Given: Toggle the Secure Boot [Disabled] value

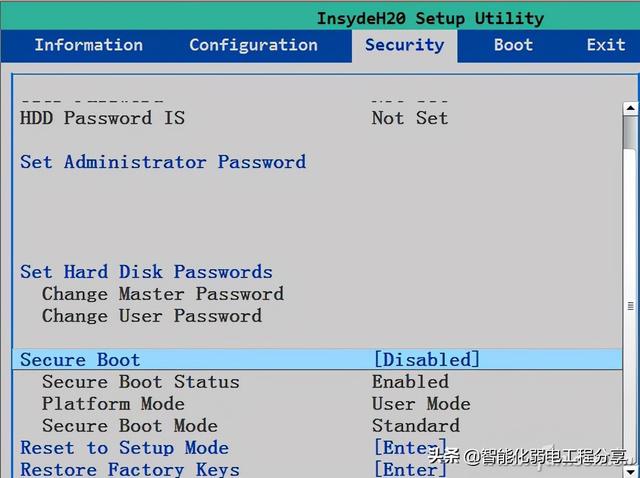Looking at the screenshot, I should 426,360.
